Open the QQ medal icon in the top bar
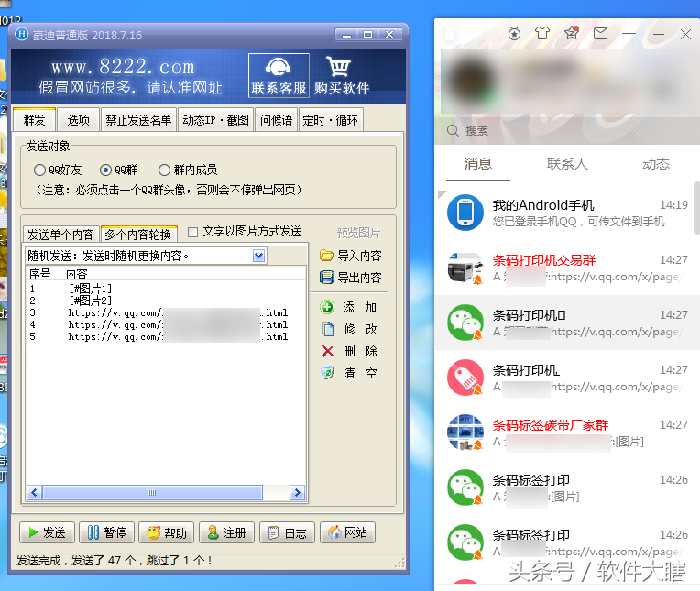The image size is (700, 591). (514, 34)
